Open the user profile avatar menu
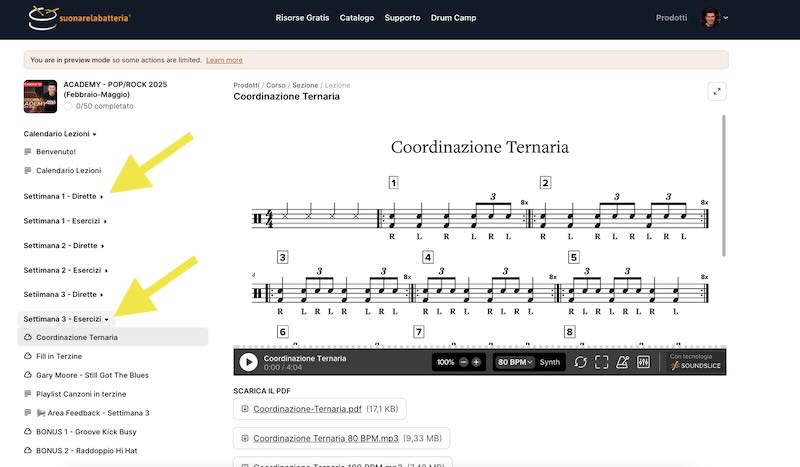The height and width of the screenshot is (467, 800). 712,18
